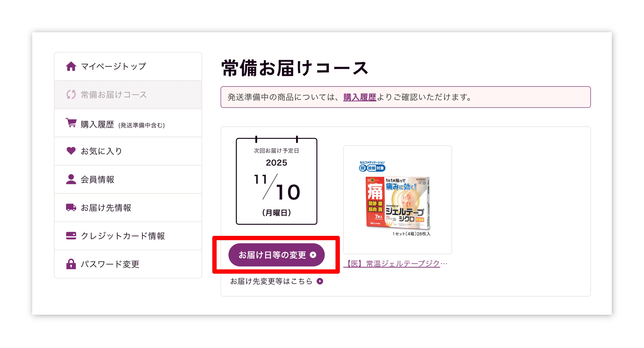Go to お気に入り in the sidebar
The width and height of the screenshot is (644, 348).
tap(128, 151)
